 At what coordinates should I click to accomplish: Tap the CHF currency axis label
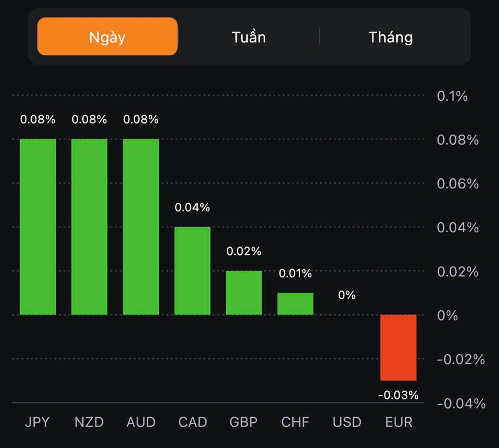(295, 422)
